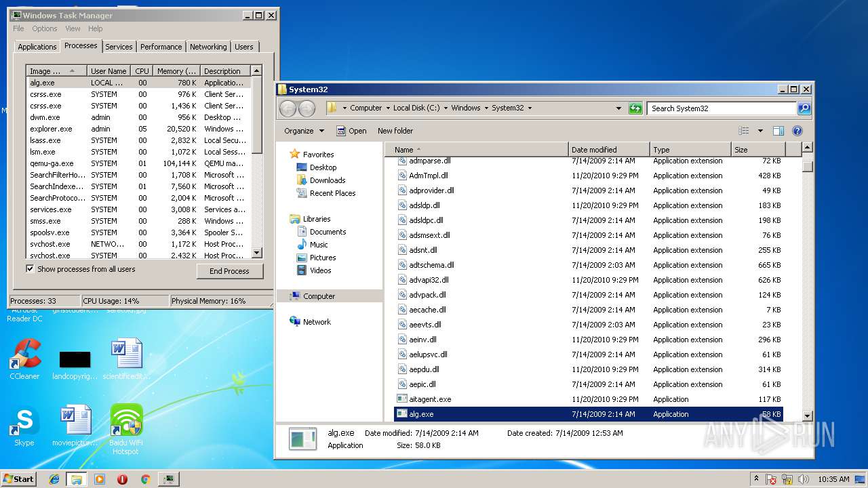Click the Action Center flag tray icon
The height and width of the screenshot is (488, 868).
pos(771,479)
